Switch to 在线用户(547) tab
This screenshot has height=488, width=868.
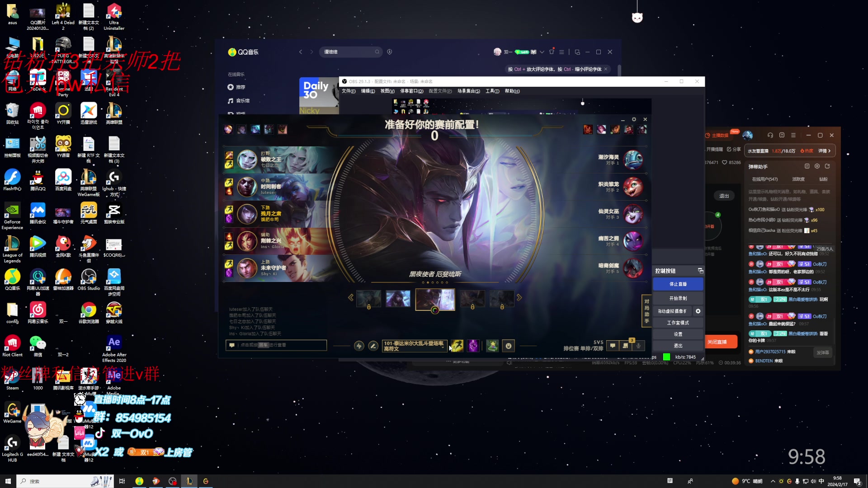tap(765, 179)
